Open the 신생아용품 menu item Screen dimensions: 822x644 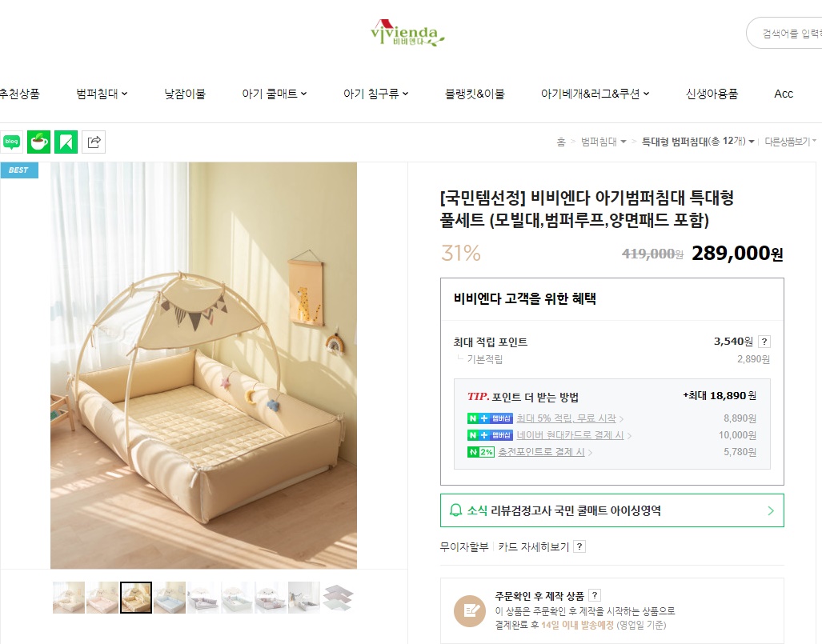click(712, 94)
